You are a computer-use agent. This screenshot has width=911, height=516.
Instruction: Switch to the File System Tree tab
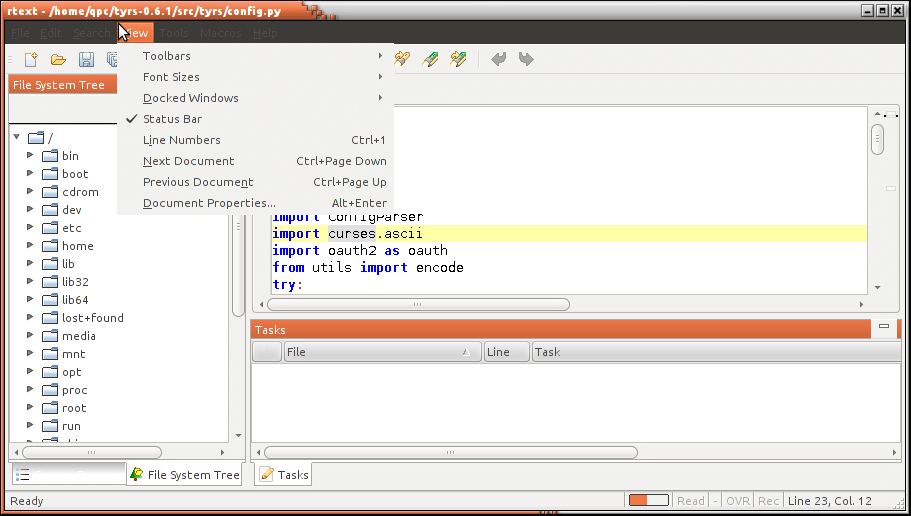(185, 474)
